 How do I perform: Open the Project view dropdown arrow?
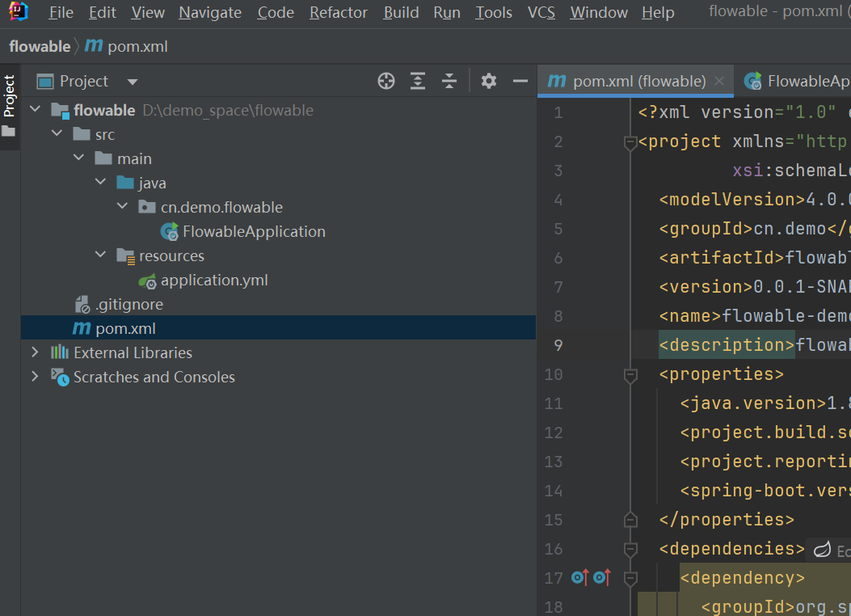click(x=133, y=82)
